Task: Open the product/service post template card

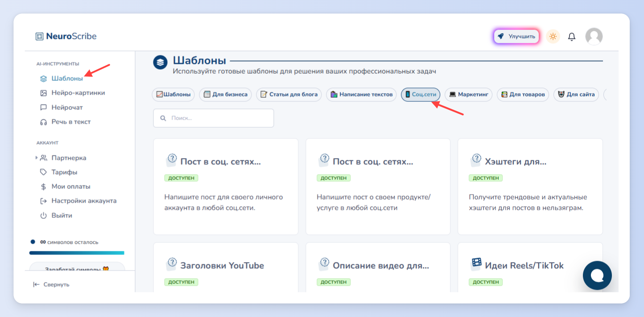Action: click(378, 187)
